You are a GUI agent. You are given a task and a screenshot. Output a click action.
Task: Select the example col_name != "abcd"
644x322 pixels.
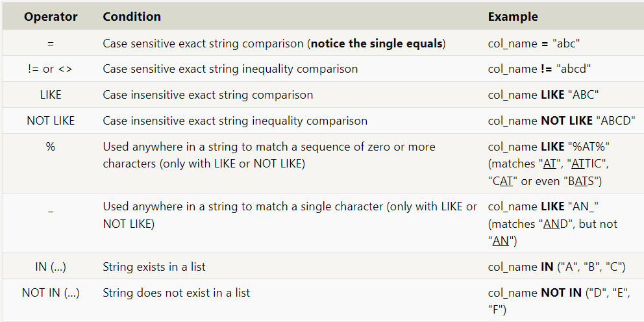[539, 69]
